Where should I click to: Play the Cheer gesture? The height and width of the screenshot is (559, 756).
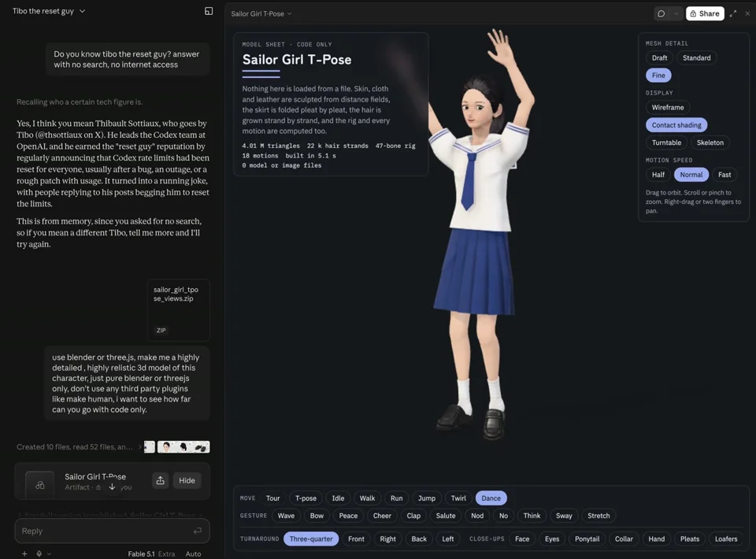pyautogui.click(x=382, y=516)
